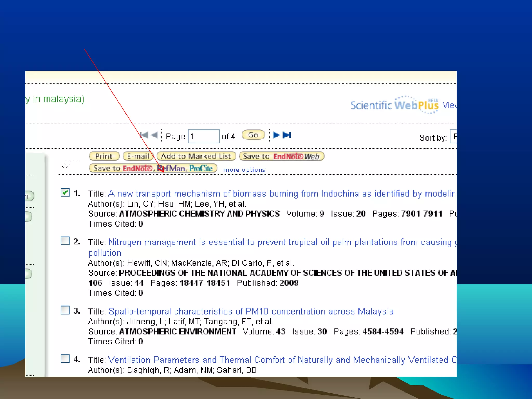Click the E-mail button

pyautogui.click(x=138, y=156)
